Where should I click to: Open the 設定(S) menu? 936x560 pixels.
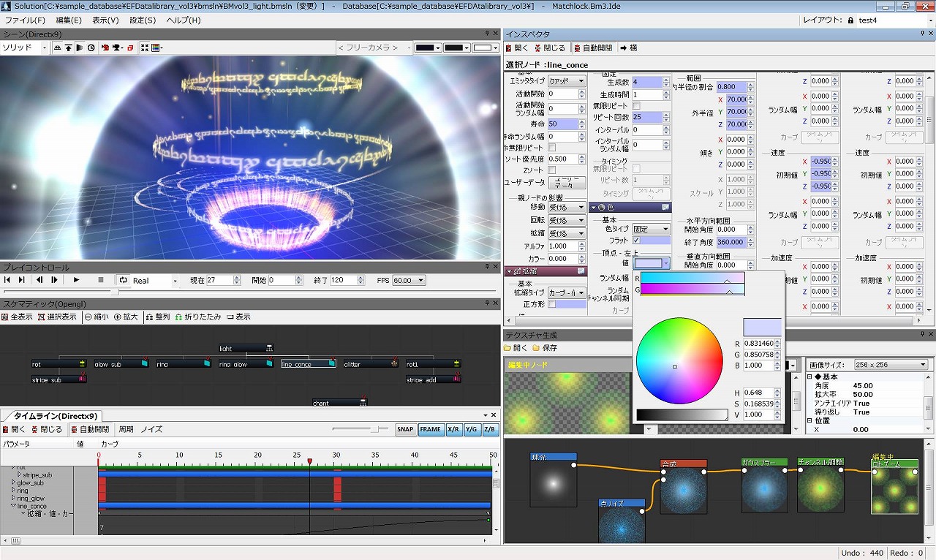(143, 20)
